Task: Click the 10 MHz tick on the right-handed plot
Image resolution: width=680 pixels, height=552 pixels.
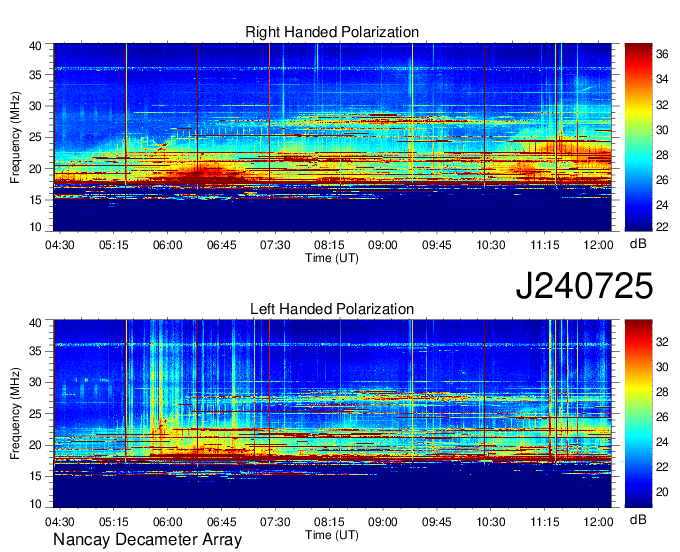Action: [x=36, y=227]
